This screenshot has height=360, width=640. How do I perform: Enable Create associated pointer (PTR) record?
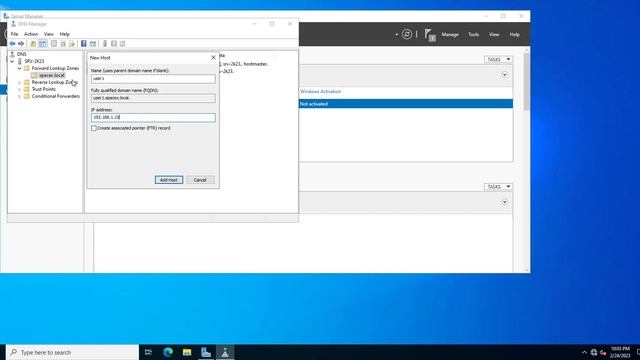coord(94,128)
